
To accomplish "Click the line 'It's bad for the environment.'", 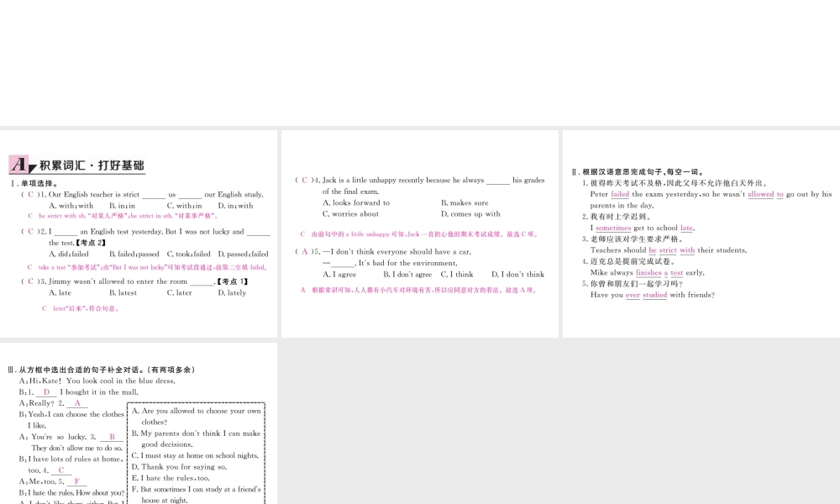I will coord(407,263).
